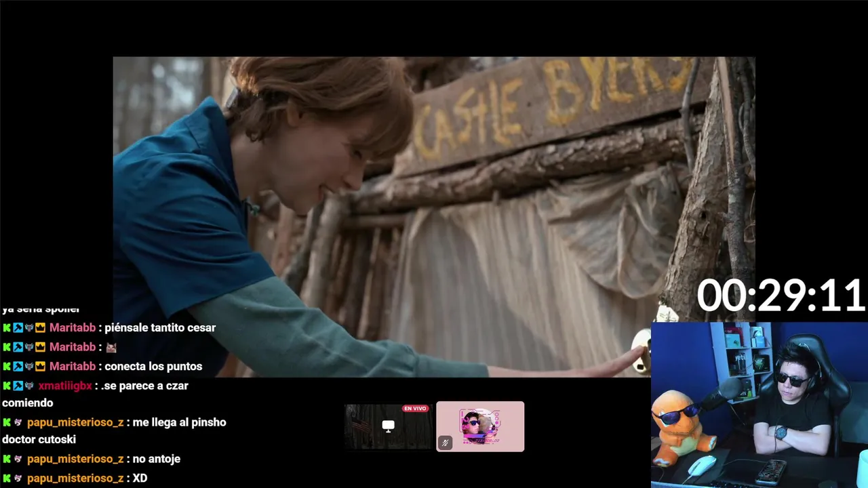Click green Kick badge beside 'conecta los puntos'

6,367
